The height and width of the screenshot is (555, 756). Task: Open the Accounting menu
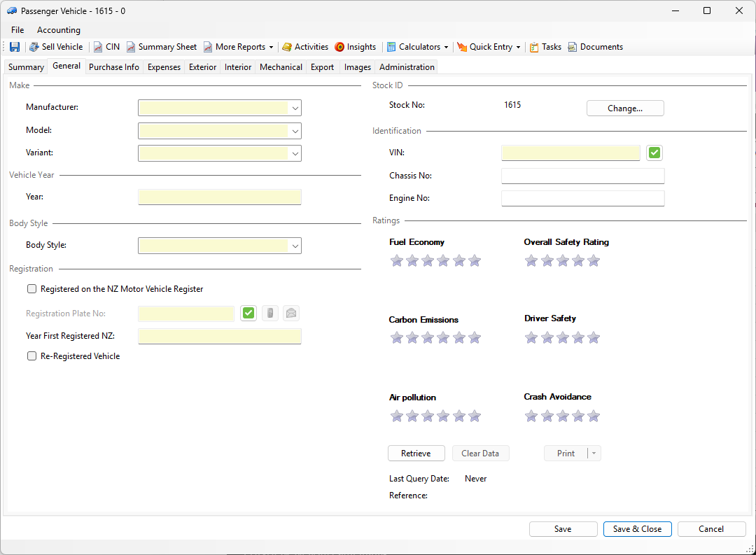click(59, 30)
